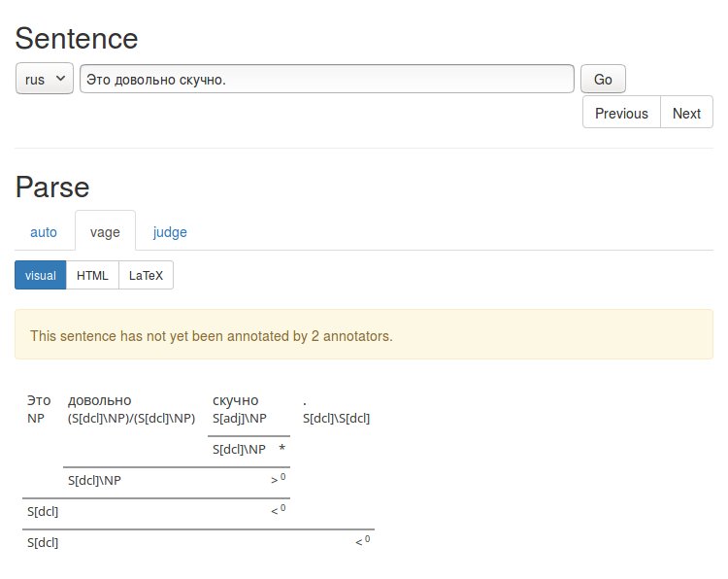Click the S[adj]\NP category under скучно

pos(239,418)
